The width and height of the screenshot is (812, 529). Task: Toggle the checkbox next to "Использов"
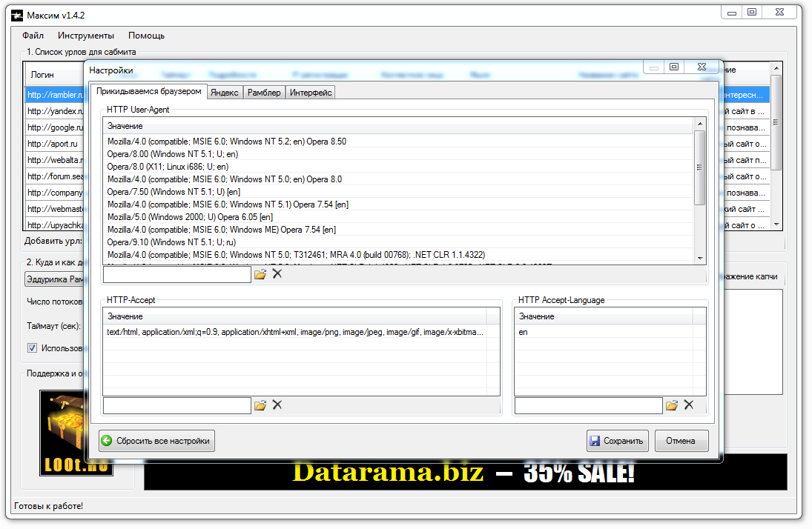pos(32,347)
